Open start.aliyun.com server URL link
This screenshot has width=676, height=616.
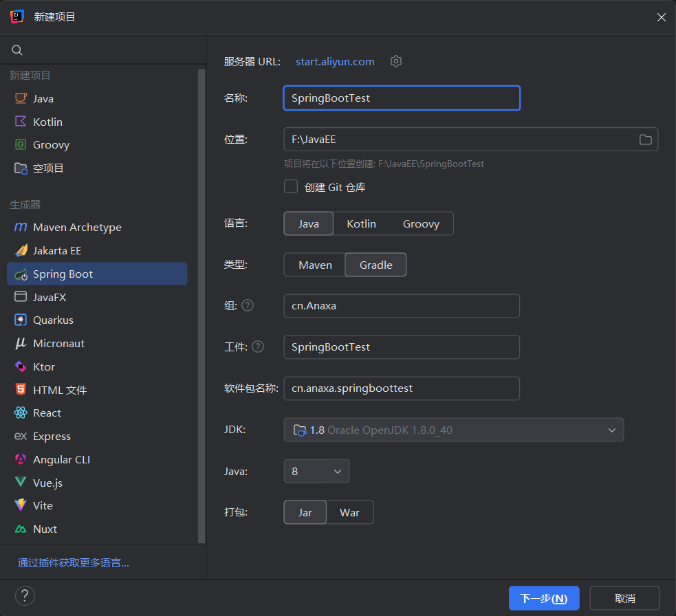click(335, 62)
